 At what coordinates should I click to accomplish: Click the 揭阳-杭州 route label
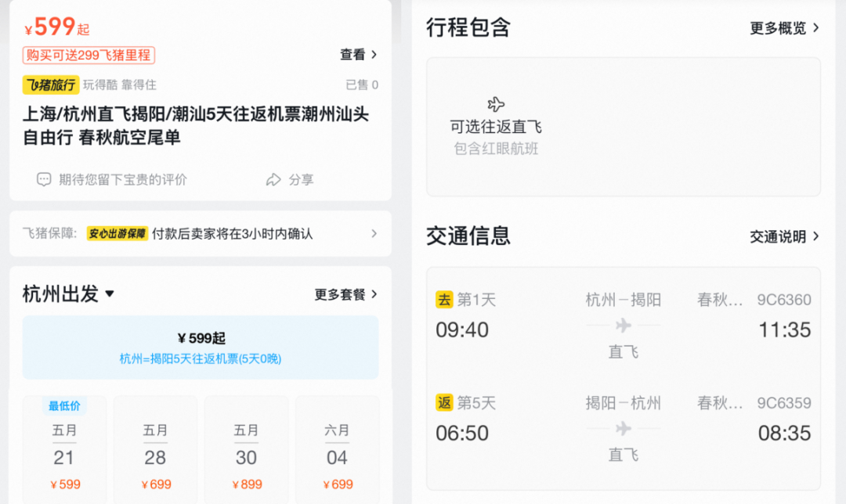click(x=624, y=403)
